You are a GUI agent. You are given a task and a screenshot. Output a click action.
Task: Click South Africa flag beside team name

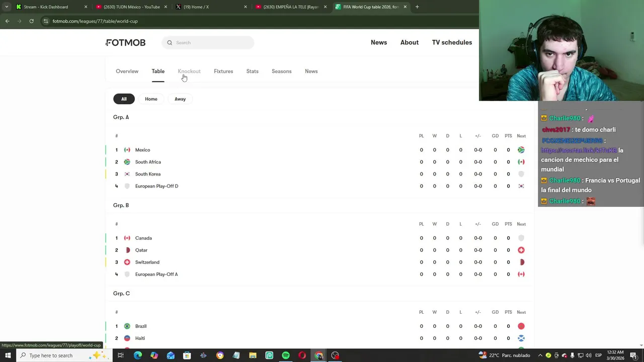127,162
